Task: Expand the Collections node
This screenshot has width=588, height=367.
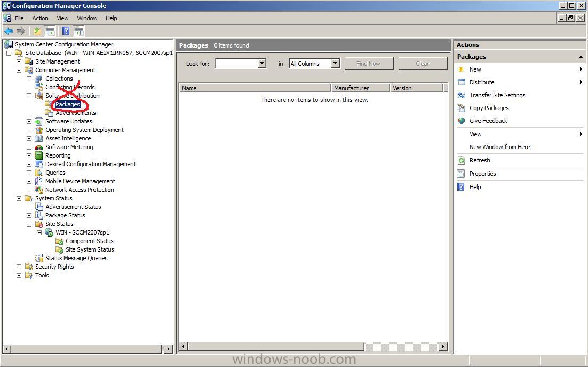Action: click(29, 79)
